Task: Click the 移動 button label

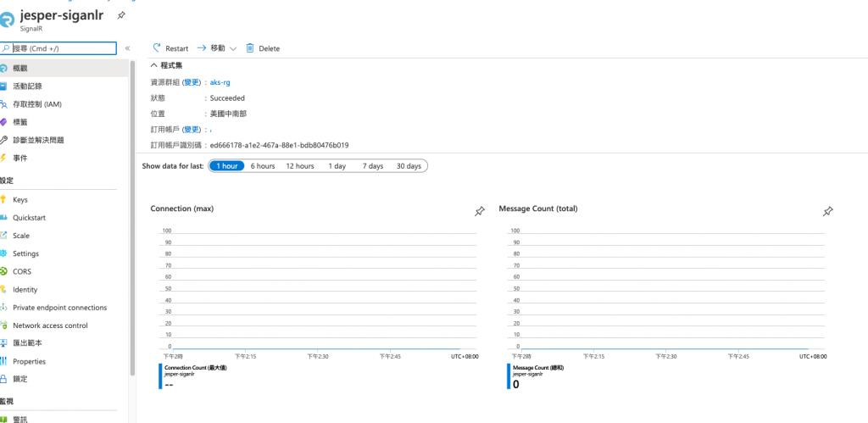Action: pyautogui.click(x=218, y=48)
